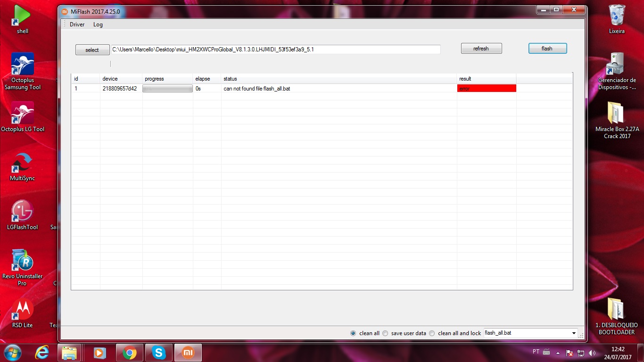
Task: Open File Explorer from the taskbar
Action: tap(69, 353)
